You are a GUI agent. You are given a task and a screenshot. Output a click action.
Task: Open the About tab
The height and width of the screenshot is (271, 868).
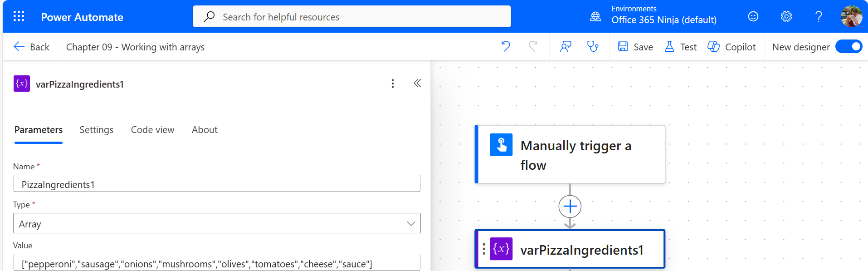coord(205,130)
